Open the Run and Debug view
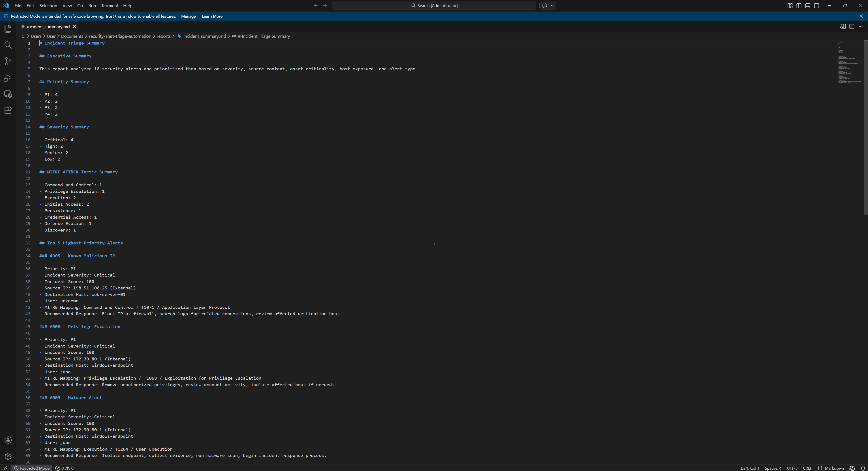Viewport: 868px width, 471px height. pos(8,78)
